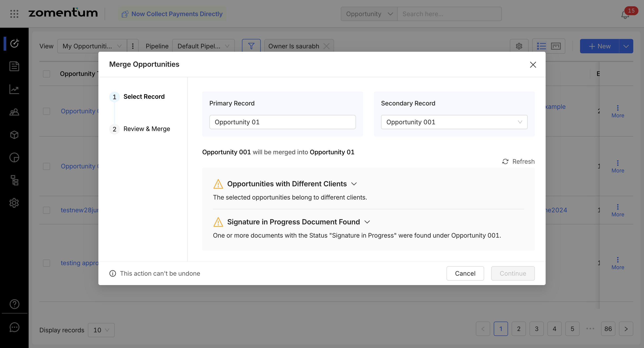Switch to kanban board view icon
Image resolution: width=644 pixels, height=348 pixels.
click(556, 46)
